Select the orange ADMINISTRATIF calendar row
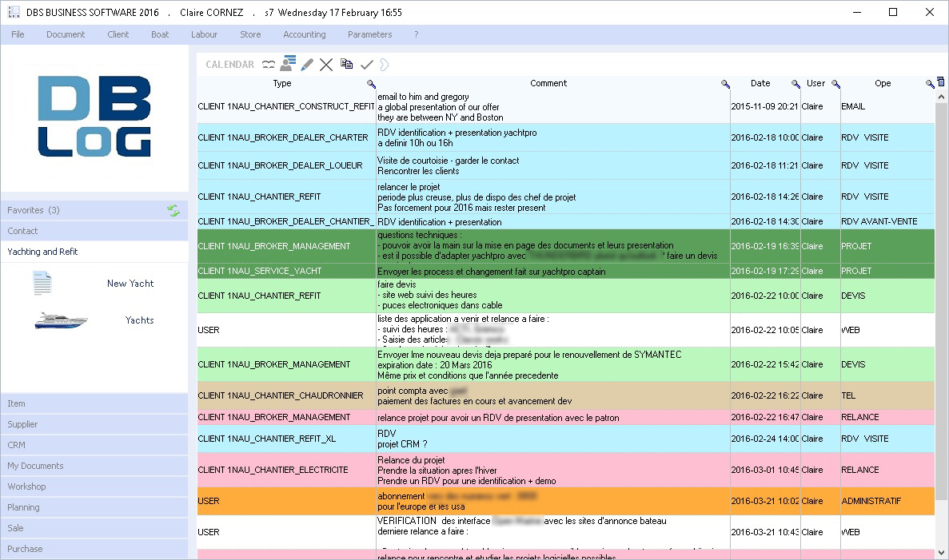The image size is (949, 560). point(560,501)
